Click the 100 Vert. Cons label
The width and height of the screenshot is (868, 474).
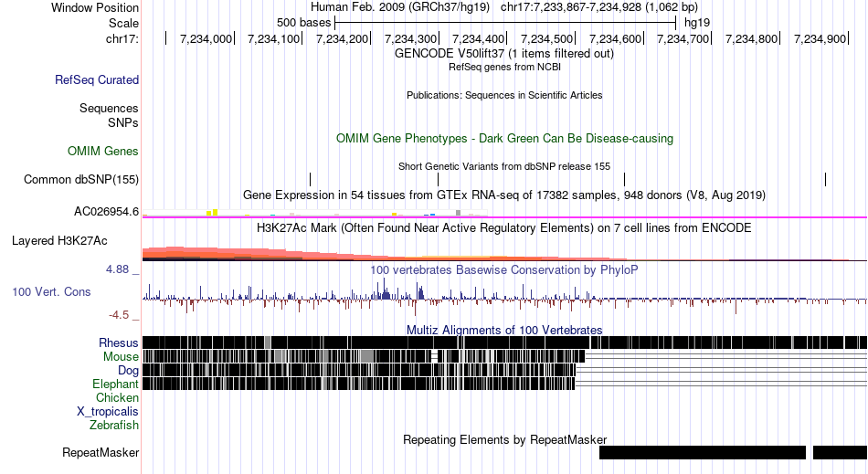coord(51,291)
